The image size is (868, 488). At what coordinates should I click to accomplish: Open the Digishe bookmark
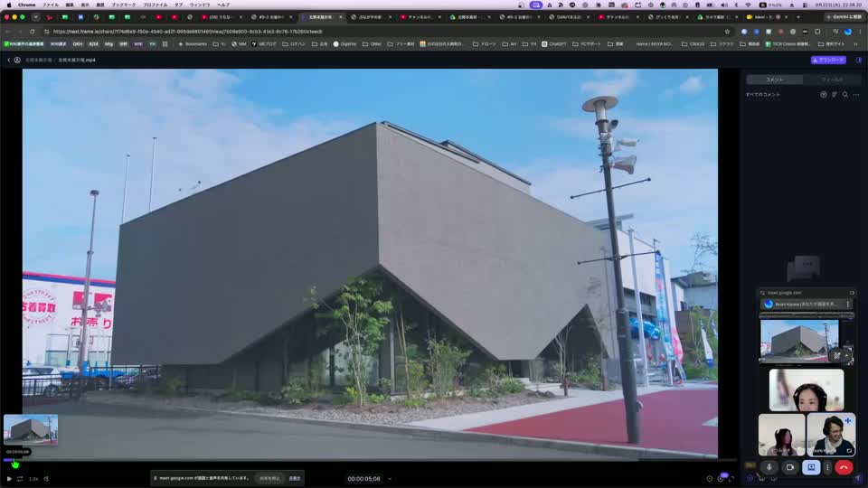tap(344, 43)
